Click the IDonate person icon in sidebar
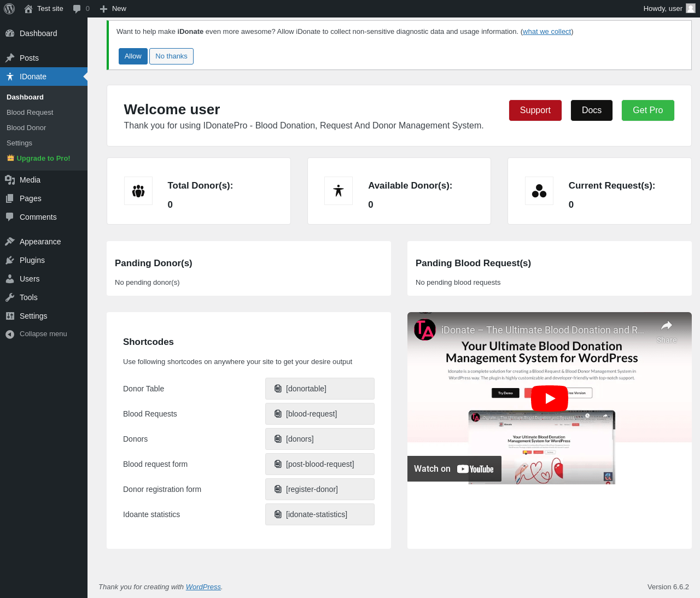The height and width of the screenshot is (598, 700). (x=10, y=77)
